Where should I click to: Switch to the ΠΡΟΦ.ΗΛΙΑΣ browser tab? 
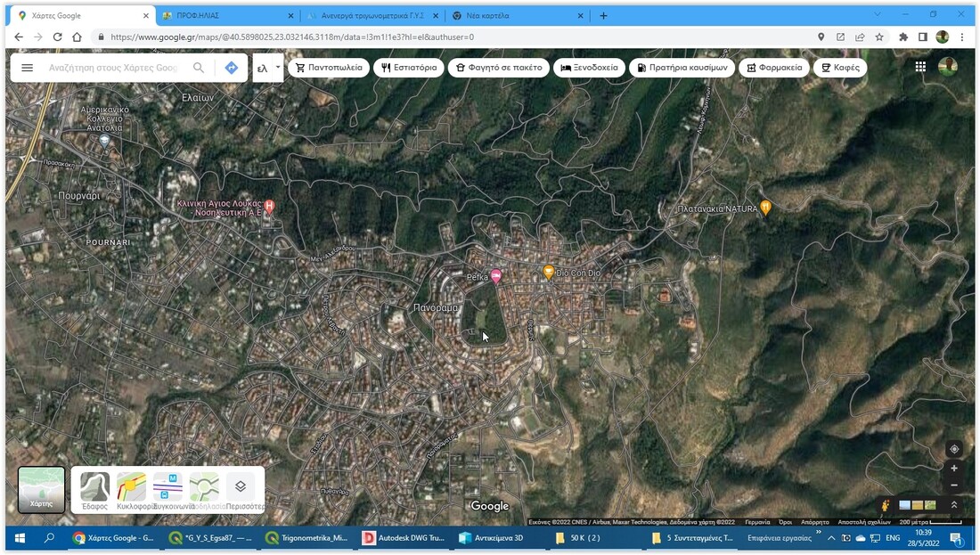tap(225, 16)
